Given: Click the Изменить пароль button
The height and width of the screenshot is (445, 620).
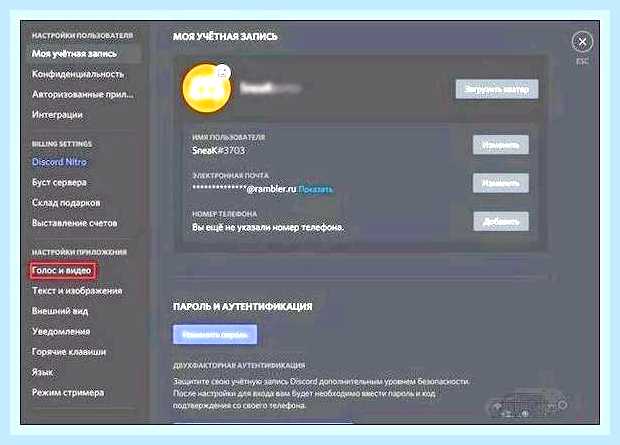Looking at the screenshot, I should coord(215,335).
